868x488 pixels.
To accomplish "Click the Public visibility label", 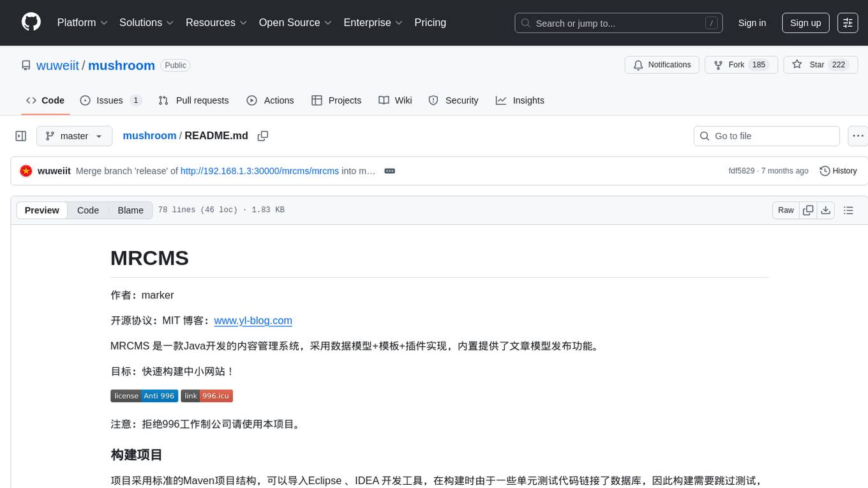I will pos(176,65).
